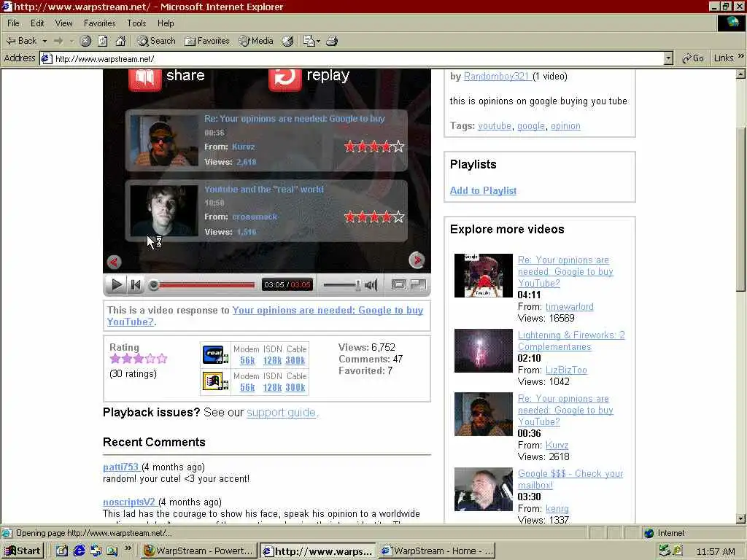Show previous related videos with the red left arrow
The width and height of the screenshot is (747, 560).
[x=114, y=262]
